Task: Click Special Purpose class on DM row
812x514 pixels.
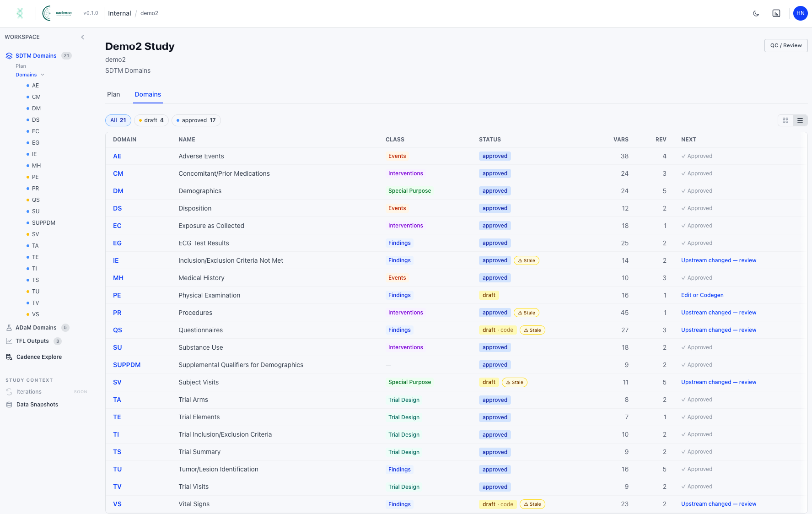Action: point(409,191)
